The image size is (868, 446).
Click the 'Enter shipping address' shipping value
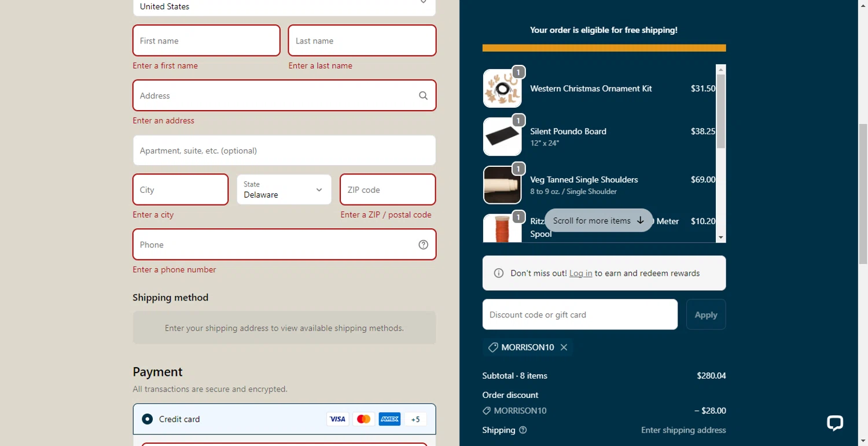click(x=683, y=430)
